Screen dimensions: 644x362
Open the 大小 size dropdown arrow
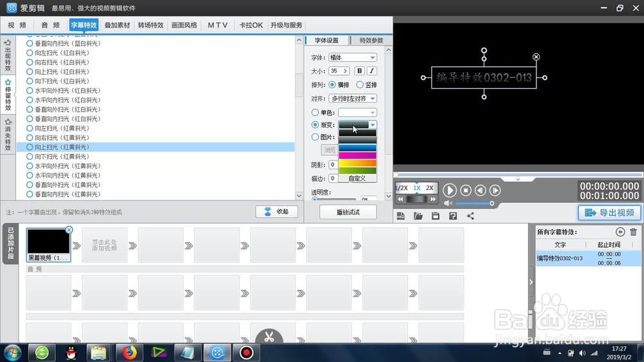pyautogui.click(x=345, y=71)
